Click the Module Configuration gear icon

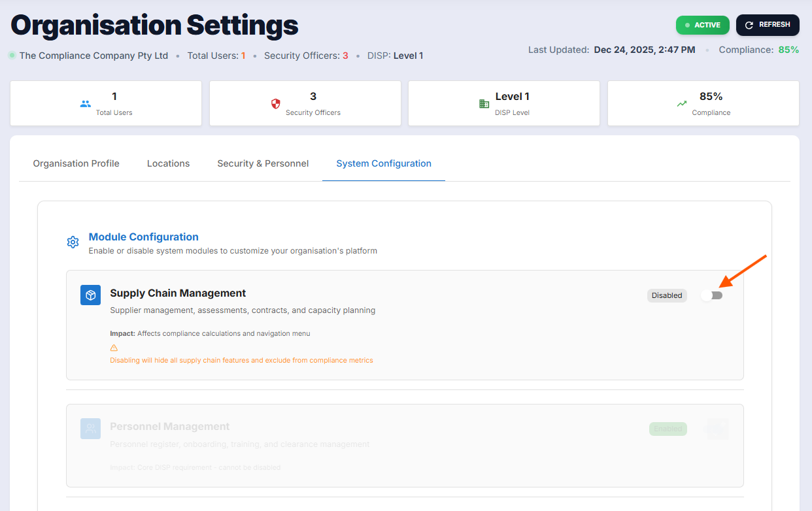[73, 242]
